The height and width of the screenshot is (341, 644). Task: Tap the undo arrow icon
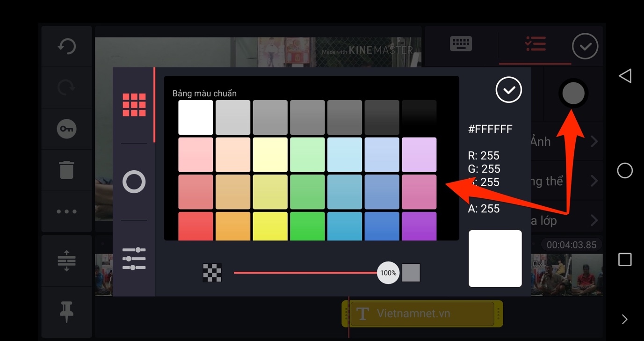(66, 46)
